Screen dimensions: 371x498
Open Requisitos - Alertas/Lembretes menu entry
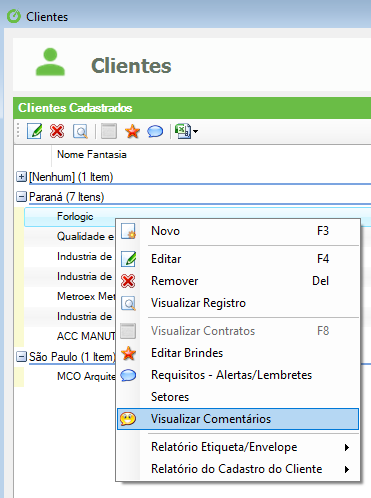coord(238,375)
